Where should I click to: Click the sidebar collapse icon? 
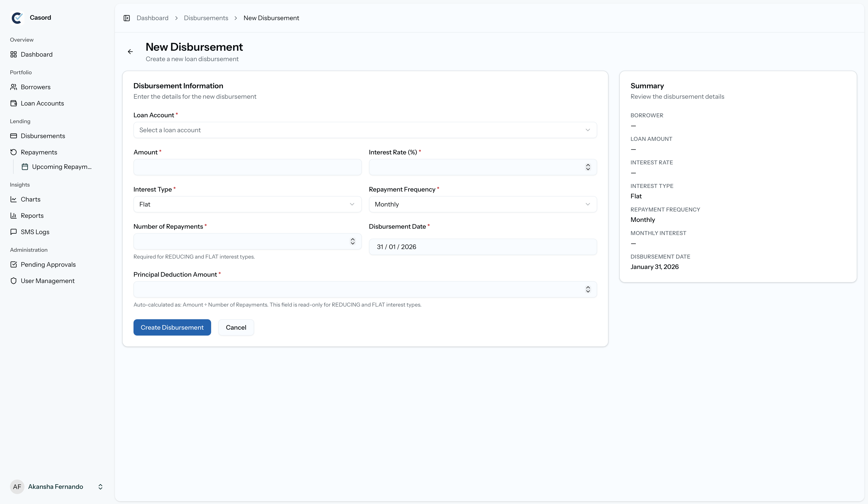tap(126, 18)
